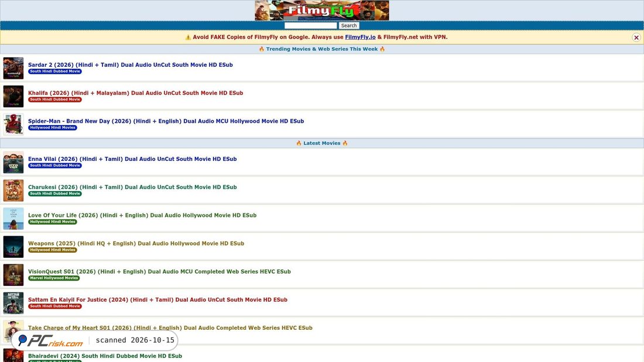
Task: Select Marvel Hollywood Movies tag under VisionQuest
Action: (54, 278)
